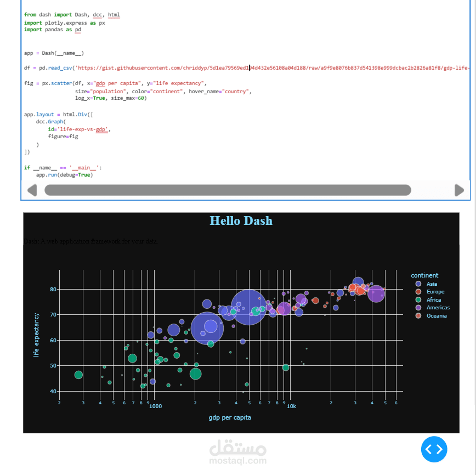Image resolution: width=476 pixels, height=475 pixels.
Task: Click the 'gdp per capita' axis title
Action: [230, 417]
